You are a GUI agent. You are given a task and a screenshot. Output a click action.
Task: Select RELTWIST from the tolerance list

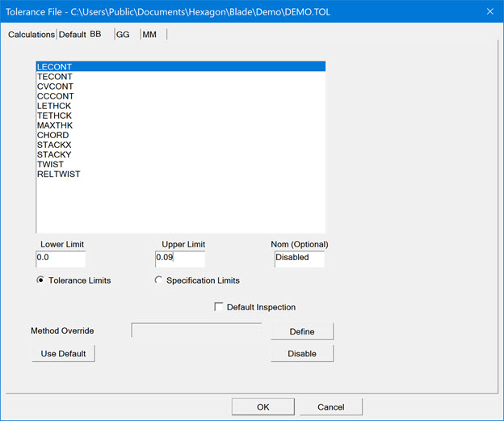[58, 174]
